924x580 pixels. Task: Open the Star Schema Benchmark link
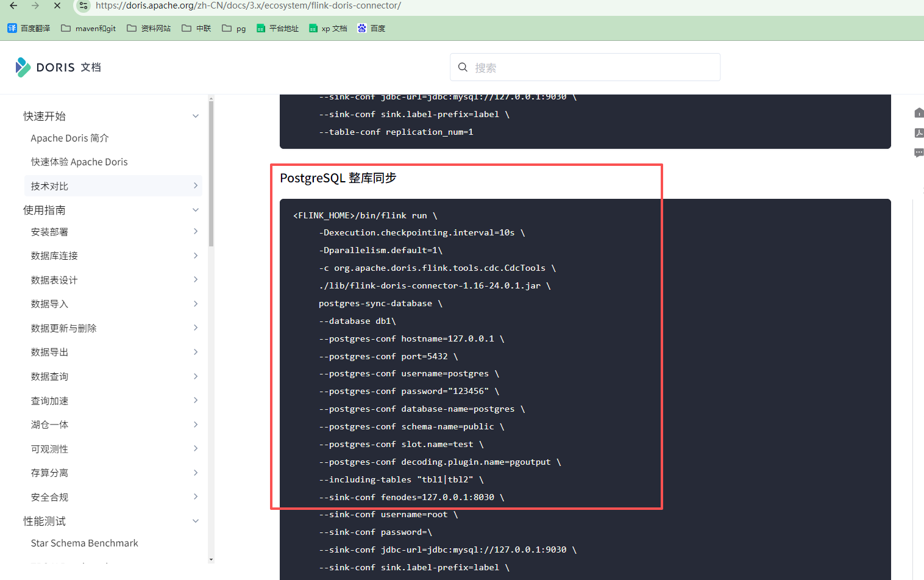pyautogui.click(x=85, y=543)
